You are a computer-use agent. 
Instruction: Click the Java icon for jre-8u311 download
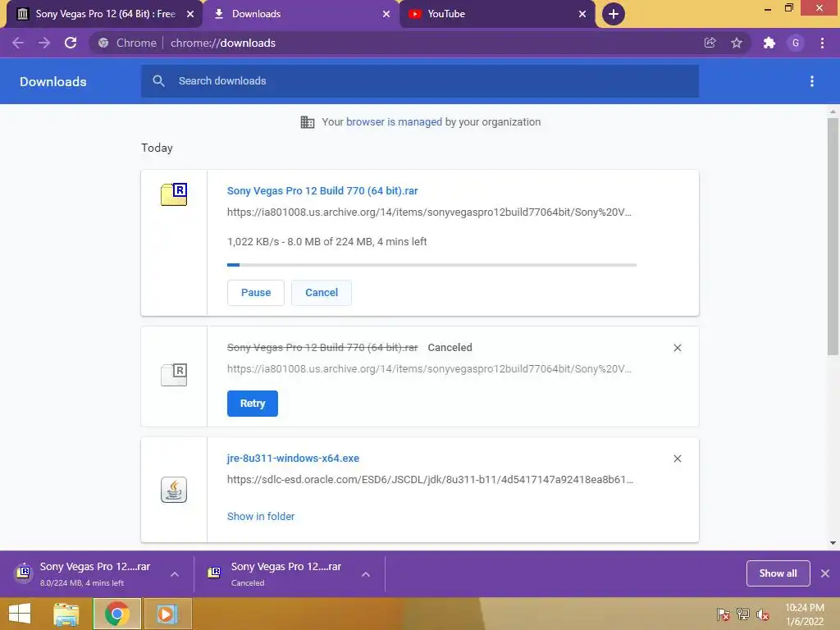[174, 490]
